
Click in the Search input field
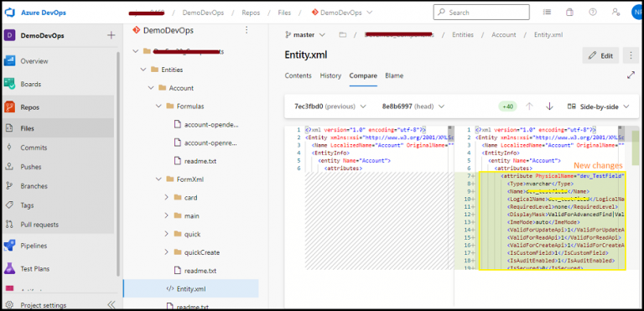[481, 13]
